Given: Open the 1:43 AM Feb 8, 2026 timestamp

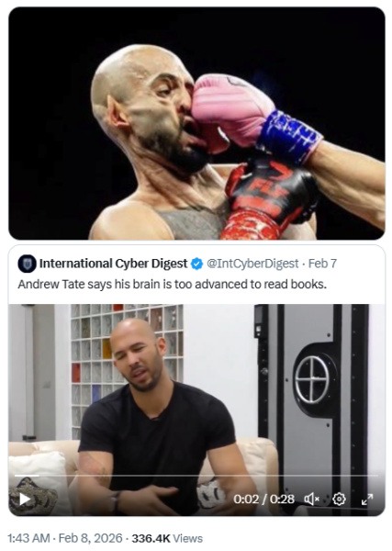Looking at the screenshot, I should 64,538.
